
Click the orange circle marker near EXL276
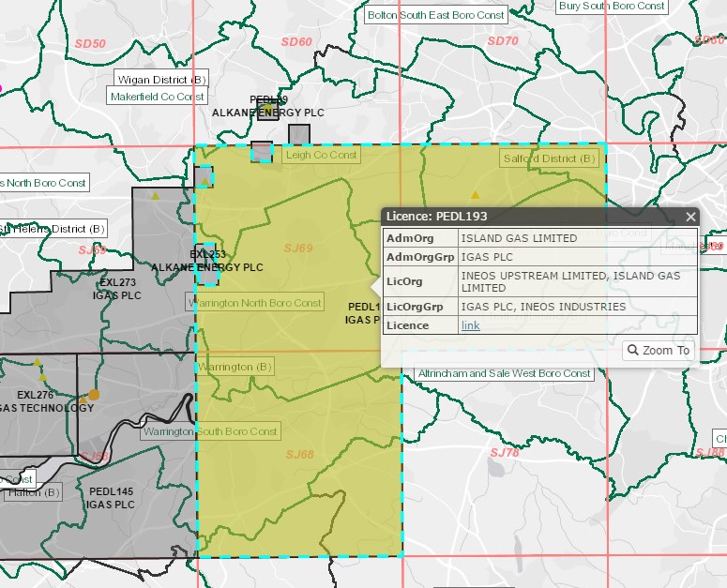(94, 395)
